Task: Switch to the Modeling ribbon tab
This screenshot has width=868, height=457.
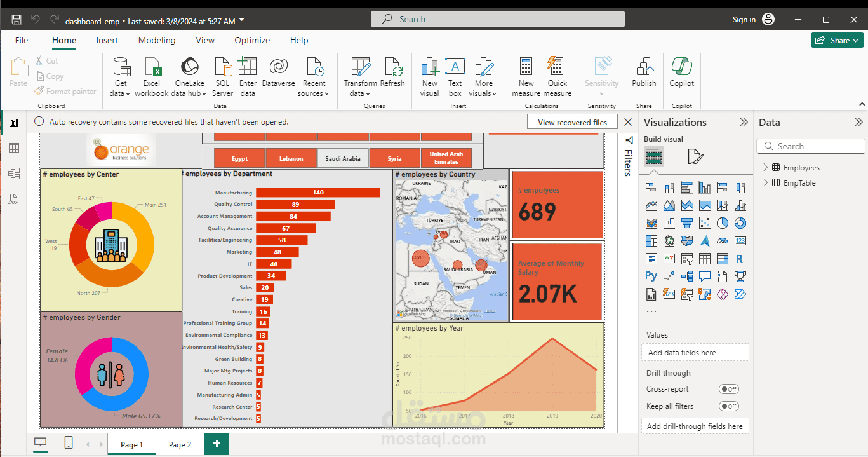Action: coord(157,40)
